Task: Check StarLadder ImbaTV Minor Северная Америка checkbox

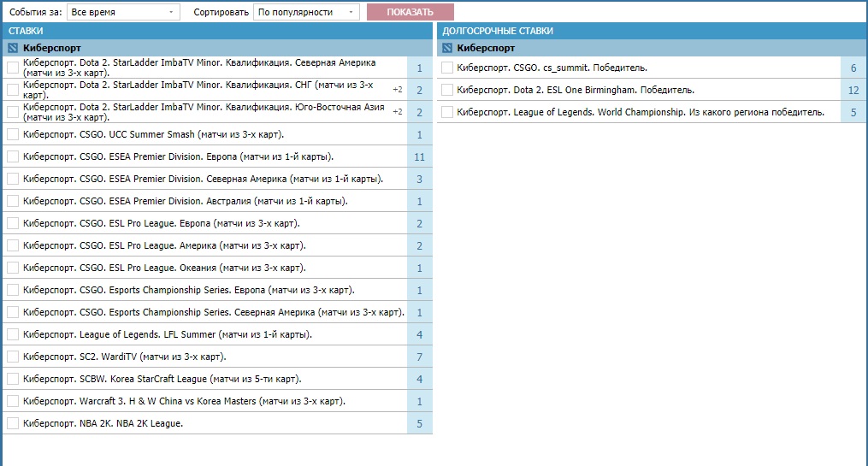Action: [x=13, y=68]
